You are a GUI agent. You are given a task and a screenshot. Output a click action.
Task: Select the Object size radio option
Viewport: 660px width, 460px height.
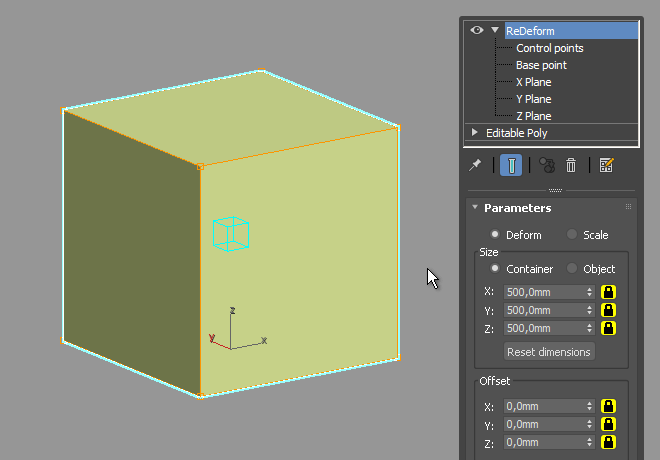click(572, 268)
